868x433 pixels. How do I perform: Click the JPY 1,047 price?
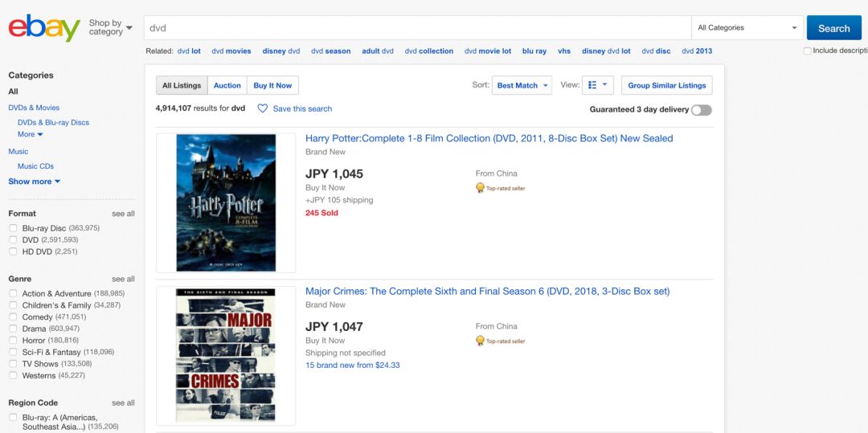coord(334,326)
